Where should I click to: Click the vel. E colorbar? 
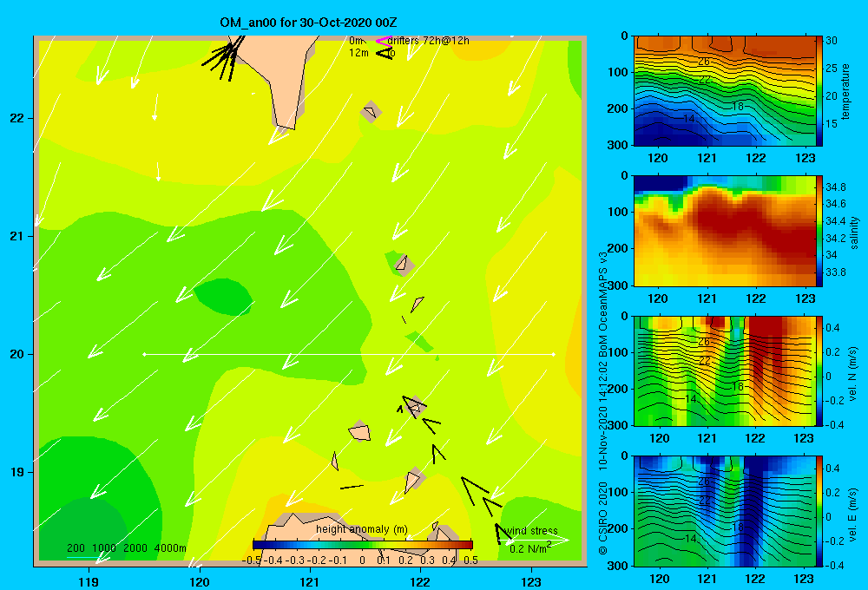[x=819, y=511]
